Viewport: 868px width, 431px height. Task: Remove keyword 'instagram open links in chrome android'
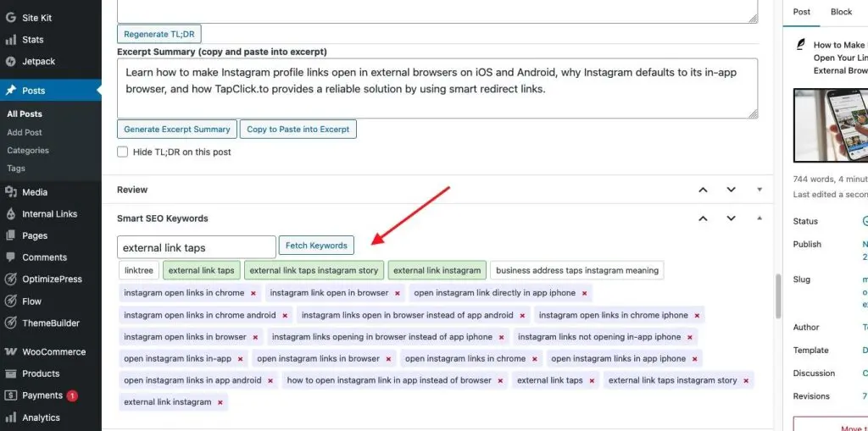[285, 315]
